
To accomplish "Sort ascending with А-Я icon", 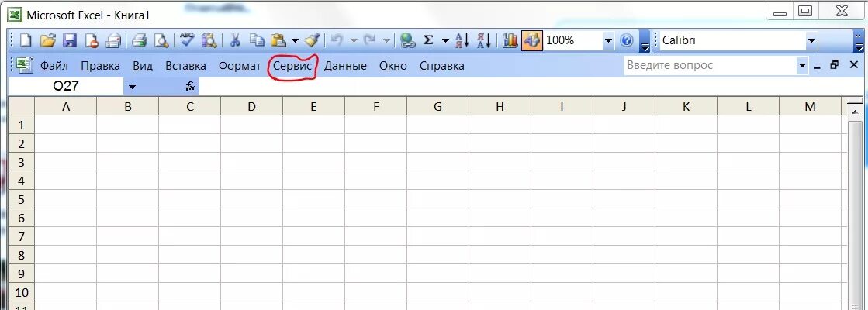I will 462,40.
